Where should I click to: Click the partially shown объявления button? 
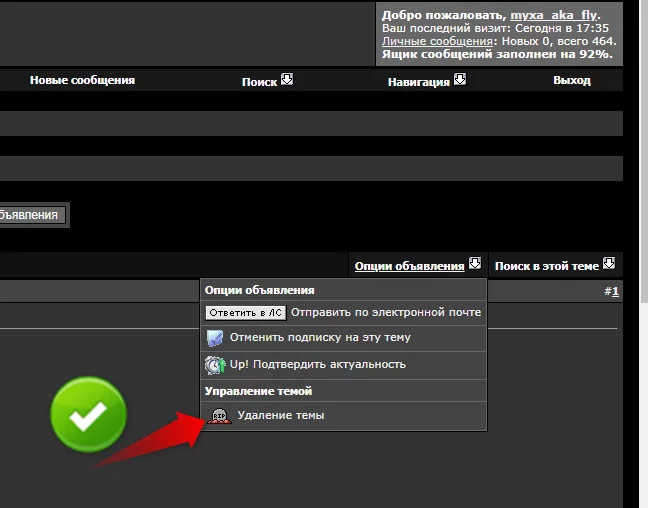33,215
